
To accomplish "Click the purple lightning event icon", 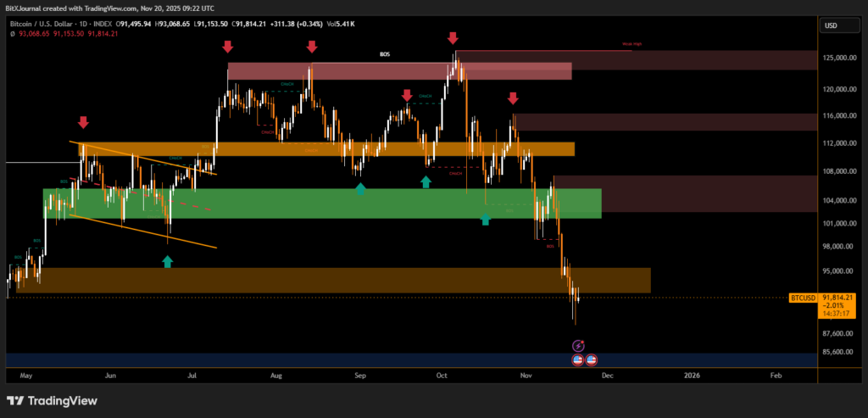I will [579, 345].
